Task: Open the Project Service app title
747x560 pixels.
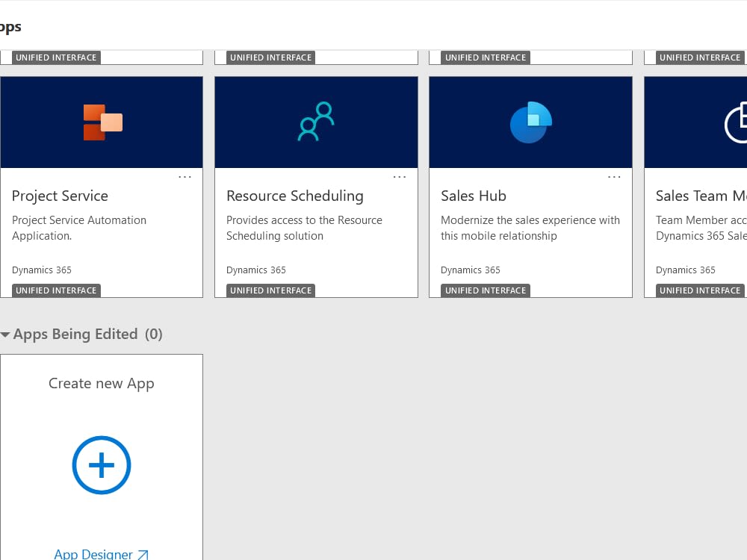Action: (60, 196)
